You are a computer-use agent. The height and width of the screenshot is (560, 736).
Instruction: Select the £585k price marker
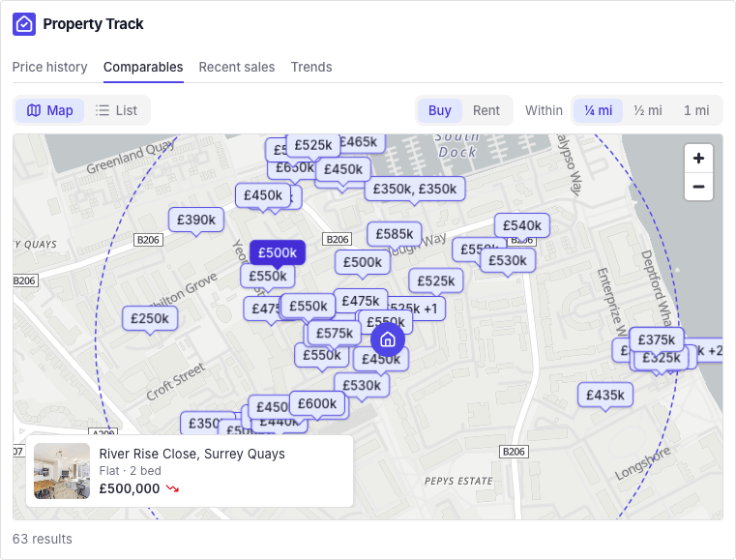(x=395, y=234)
